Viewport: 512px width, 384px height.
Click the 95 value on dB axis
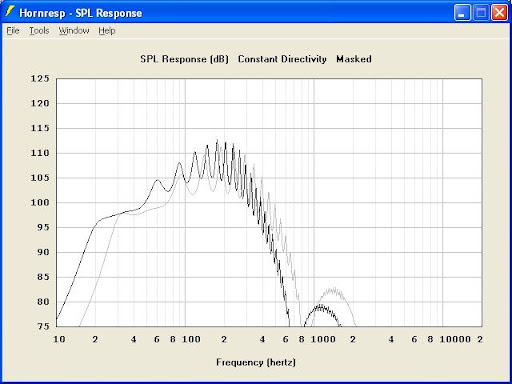point(43,227)
